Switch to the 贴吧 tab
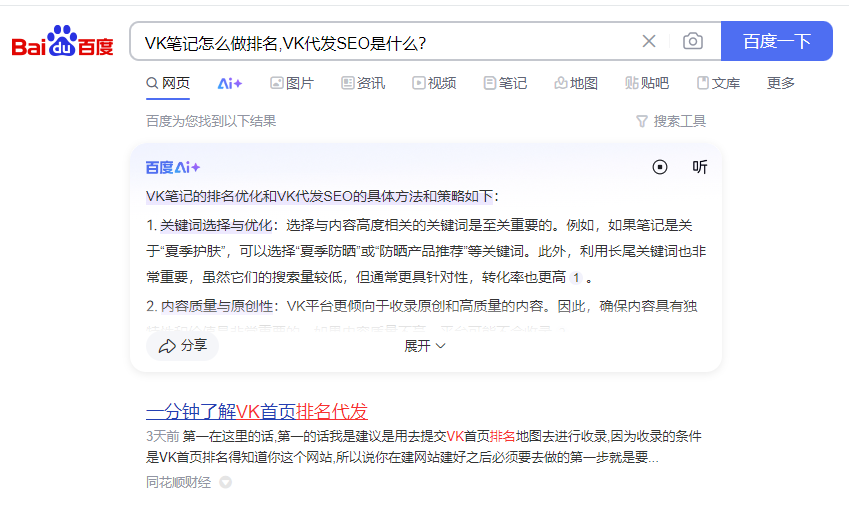Image resolution: width=849 pixels, height=510 pixels. click(x=646, y=83)
